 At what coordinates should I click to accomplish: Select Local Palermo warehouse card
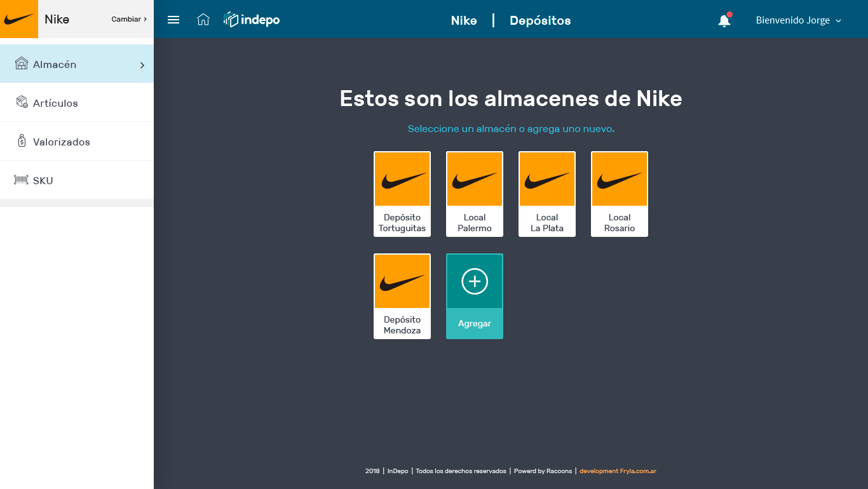475,194
